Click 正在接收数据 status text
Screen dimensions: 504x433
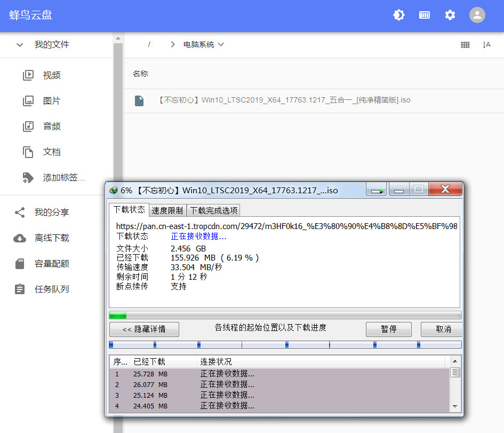click(198, 237)
